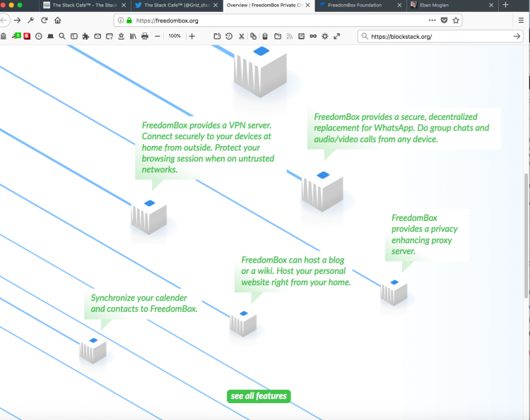Open page actions three-dots menu
The image size is (530, 420).
click(x=432, y=20)
